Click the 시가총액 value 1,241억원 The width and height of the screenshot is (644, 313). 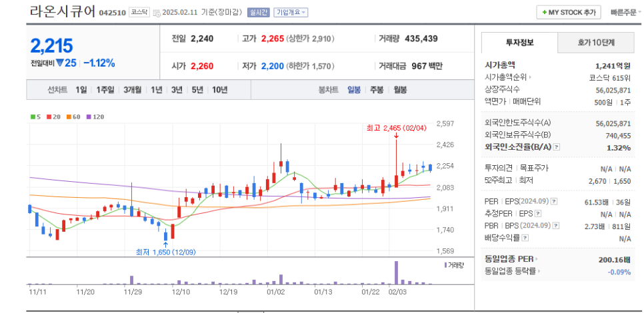coord(613,66)
